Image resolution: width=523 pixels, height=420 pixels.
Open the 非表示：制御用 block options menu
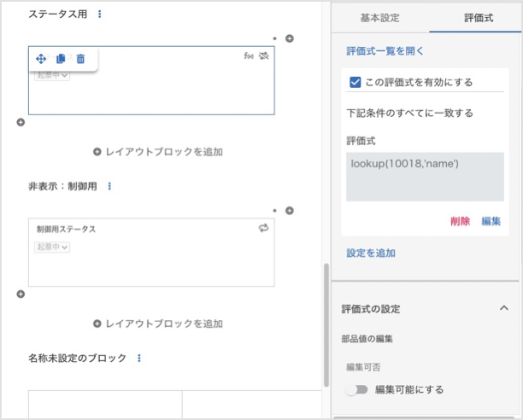[109, 186]
